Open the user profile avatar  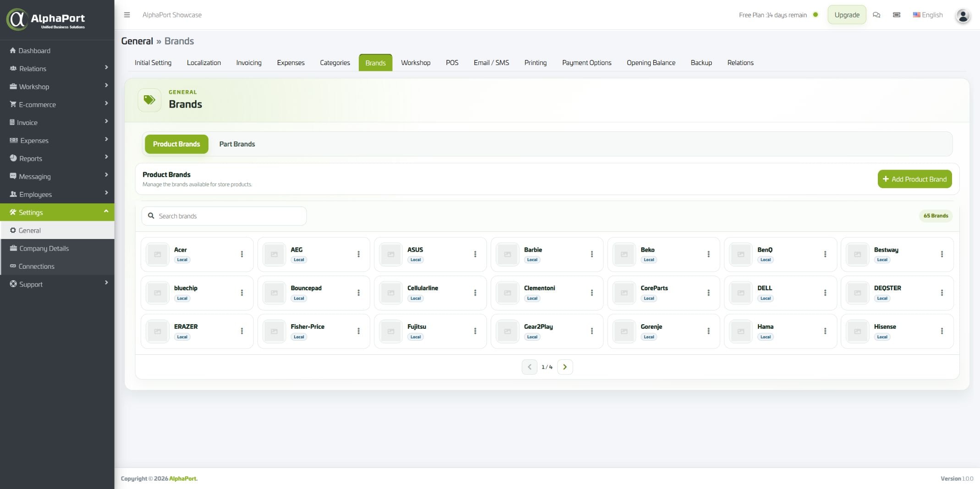(x=963, y=16)
